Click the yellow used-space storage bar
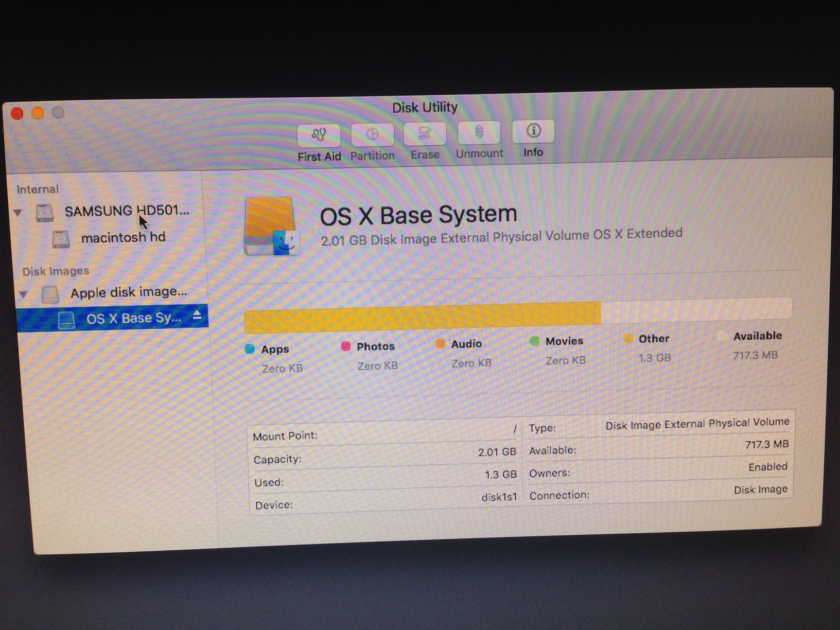The image size is (840, 630). click(x=423, y=318)
